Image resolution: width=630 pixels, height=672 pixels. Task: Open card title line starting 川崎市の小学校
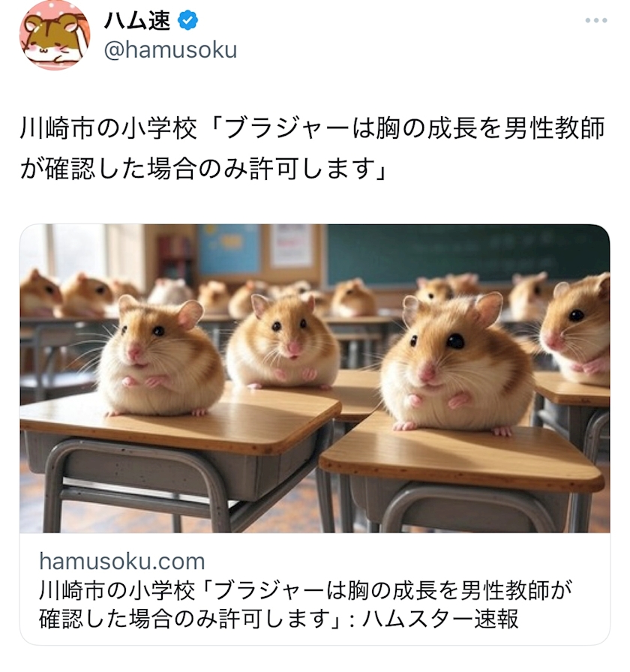(x=306, y=590)
